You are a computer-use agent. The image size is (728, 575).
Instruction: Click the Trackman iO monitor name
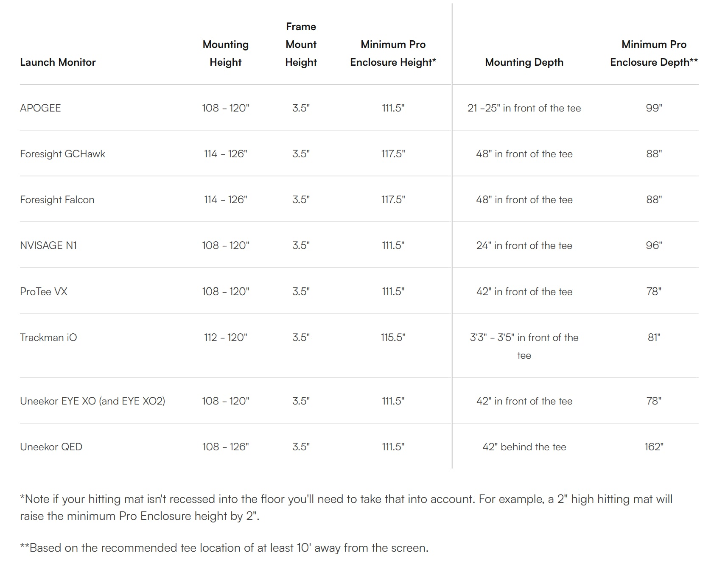[48, 338]
